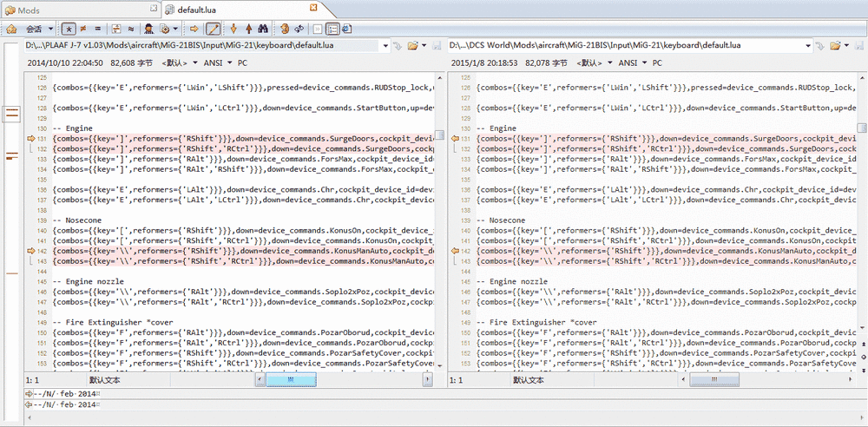Image resolution: width=868 pixels, height=427 pixels.
Task: Browse for right file folder icon
Action: pyautogui.click(x=835, y=45)
